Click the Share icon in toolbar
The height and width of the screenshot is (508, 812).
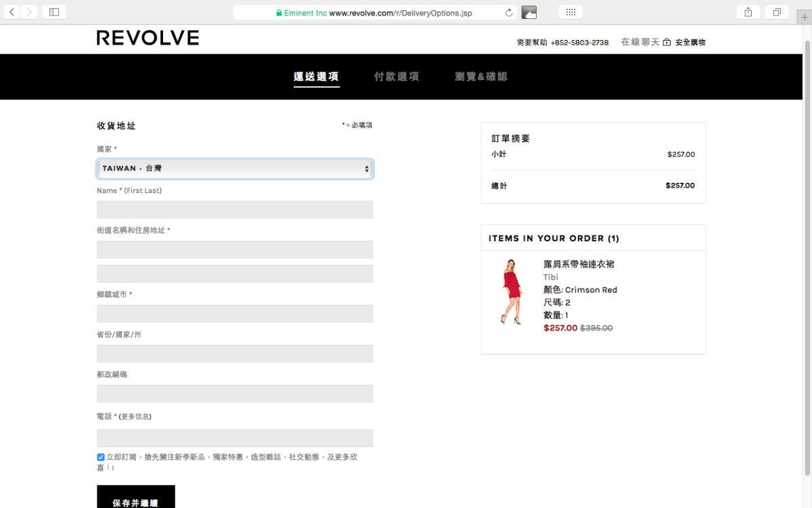click(748, 12)
